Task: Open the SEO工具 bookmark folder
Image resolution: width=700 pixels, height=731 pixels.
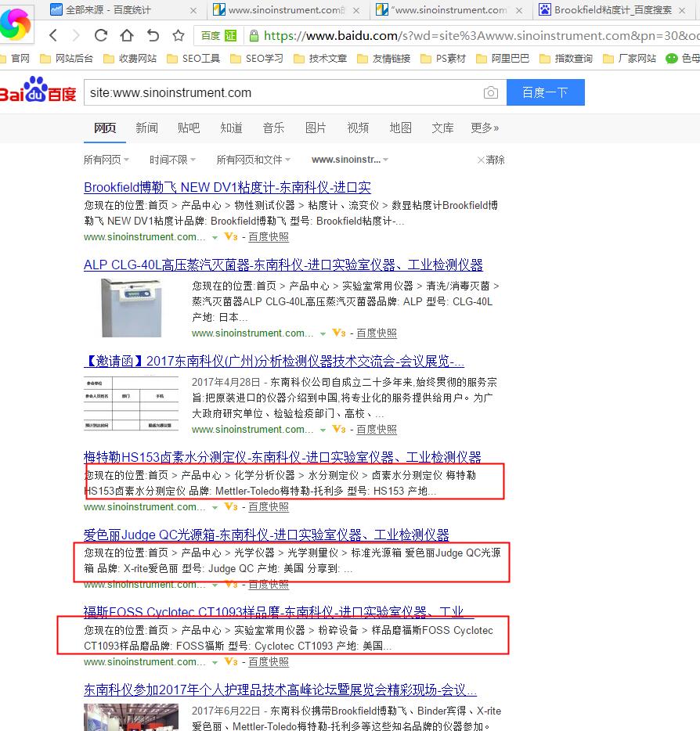Action: click(193, 58)
